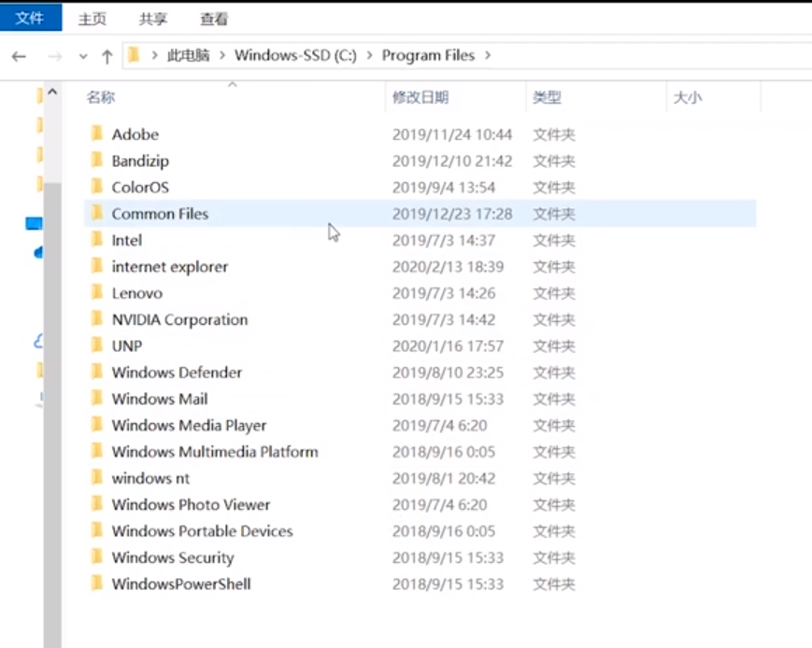This screenshot has height=648, width=812.
Task: Click the Windows Mail folder name
Action: (160, 399)
